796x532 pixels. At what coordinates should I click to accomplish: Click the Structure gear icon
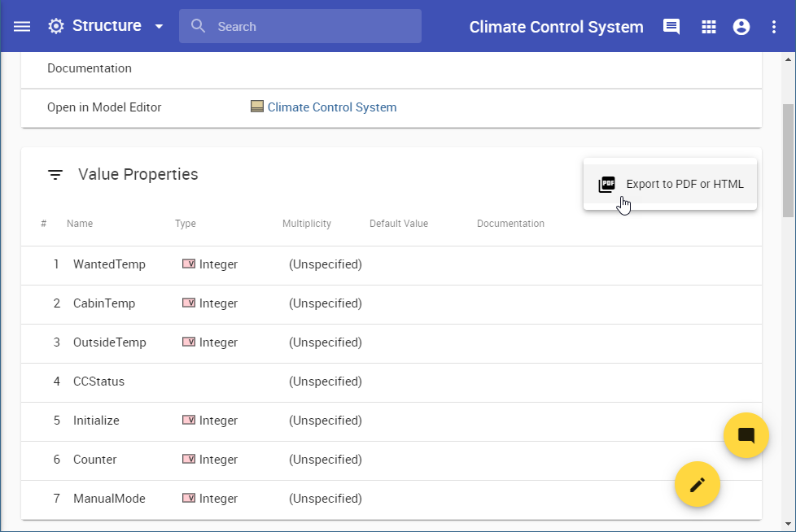coord(55,26)
